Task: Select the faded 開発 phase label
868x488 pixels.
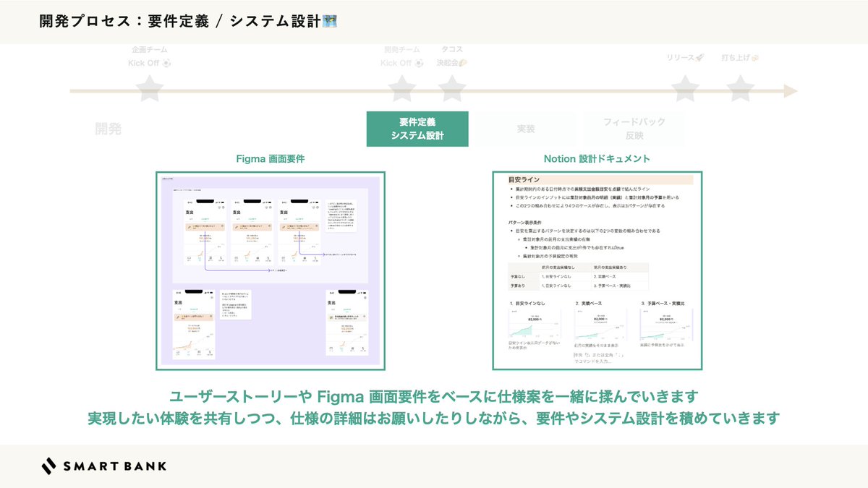Action: tap(109, 129)
